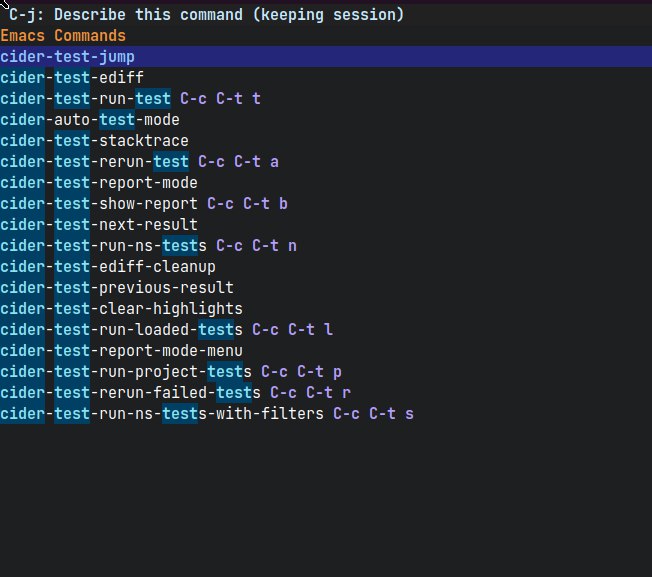
Task: Select the cider-test-clear-highlights command
Action: click(121, 309)
